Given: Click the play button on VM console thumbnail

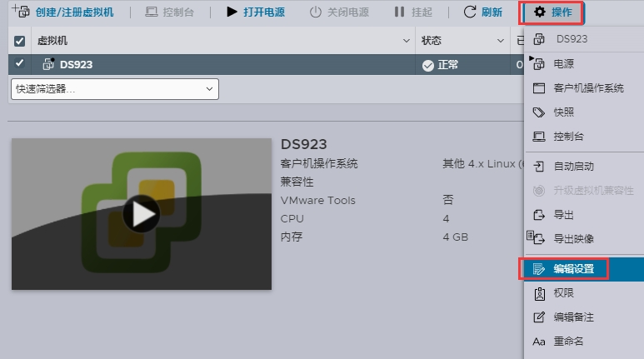Looking at the screenshot, I should (141, 215).
